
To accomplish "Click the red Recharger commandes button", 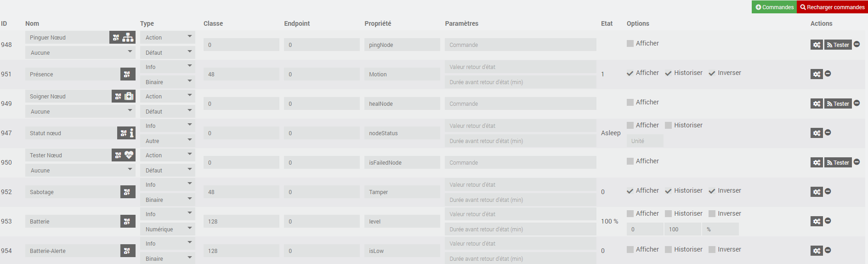I will pyautogui.click(x=832, y=7).
